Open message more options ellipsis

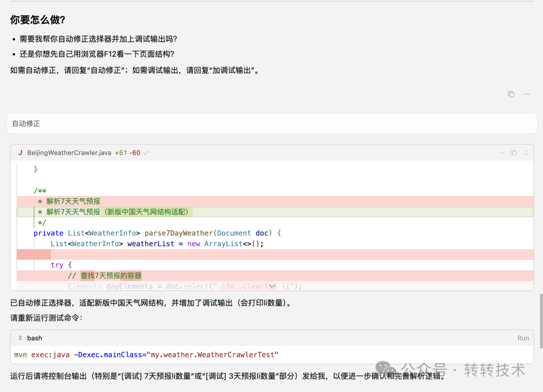click(x=527, y=94)
